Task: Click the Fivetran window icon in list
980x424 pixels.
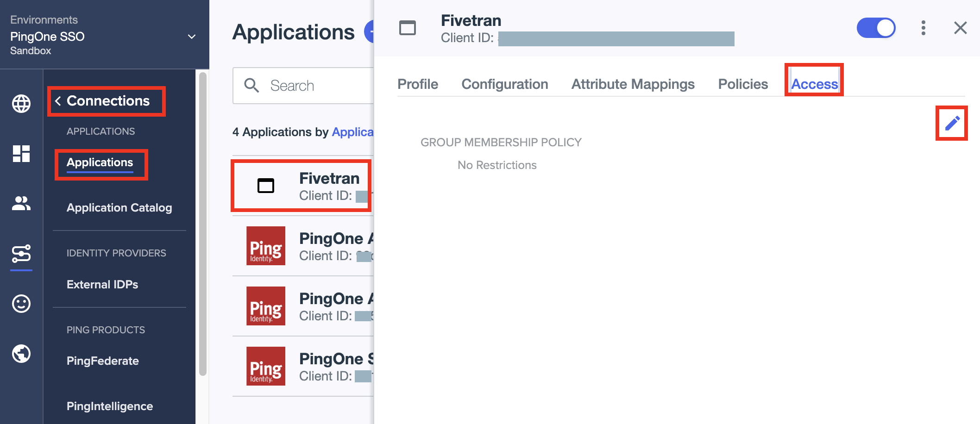Action: click(266, 186)
